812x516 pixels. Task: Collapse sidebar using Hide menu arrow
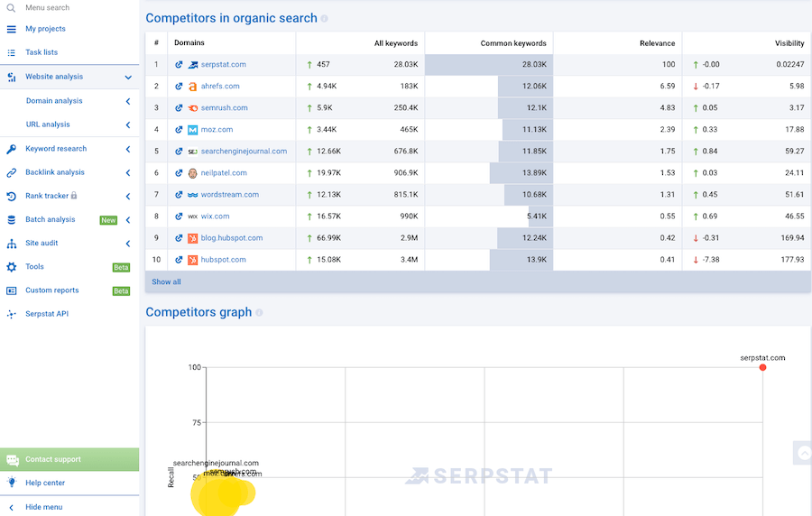point(12,508)
